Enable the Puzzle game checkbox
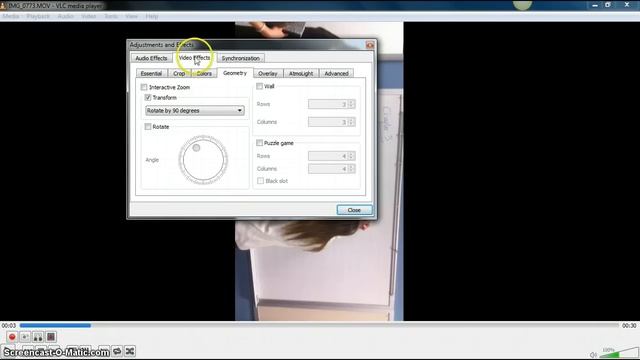This screenshot has width=640, height=360. click(x=259, y=143)
